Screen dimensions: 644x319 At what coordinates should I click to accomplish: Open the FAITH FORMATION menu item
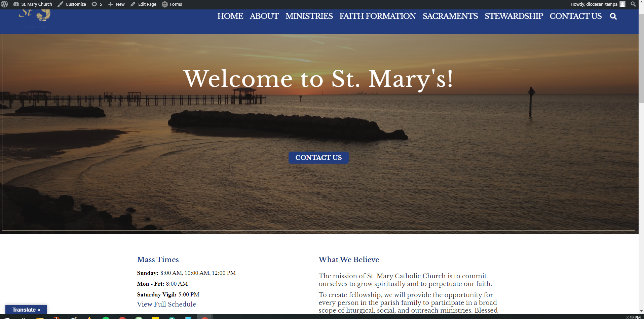coord(377,16)
